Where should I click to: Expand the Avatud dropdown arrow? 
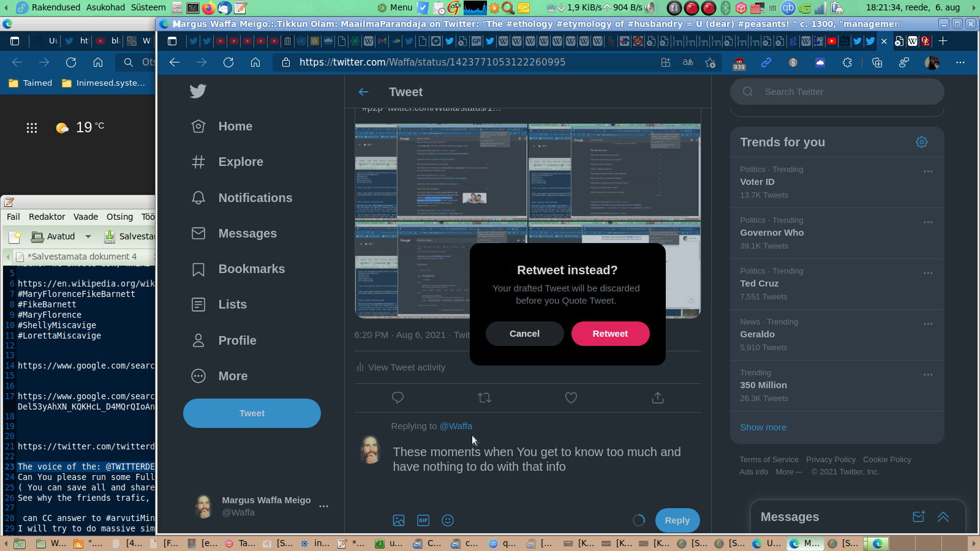click(88, 236)
